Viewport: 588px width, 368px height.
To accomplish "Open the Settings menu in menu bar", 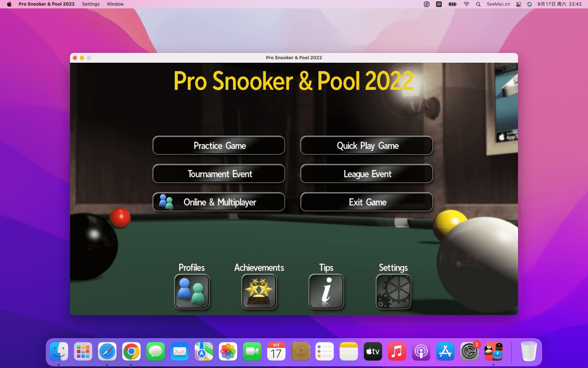I will 91,4.
